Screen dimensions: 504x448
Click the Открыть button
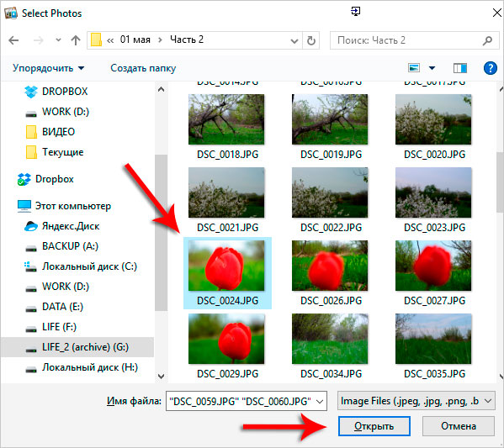(374, 426)
